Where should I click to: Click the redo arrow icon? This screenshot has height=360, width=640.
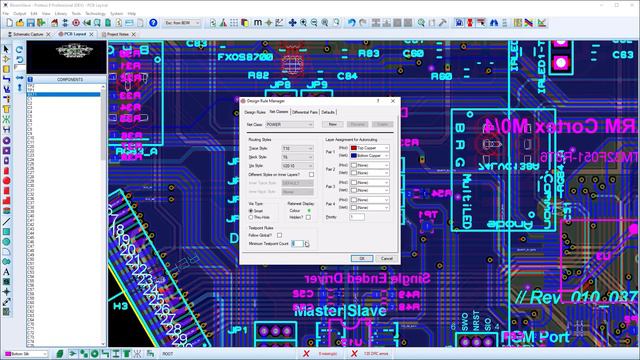[x=362, y=23]
